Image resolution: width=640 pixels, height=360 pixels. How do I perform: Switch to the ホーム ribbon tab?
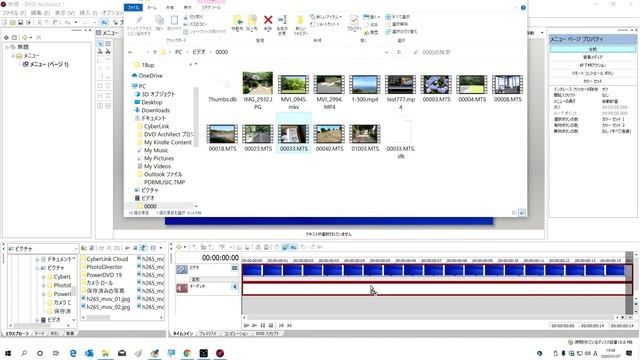pos(151,7)
